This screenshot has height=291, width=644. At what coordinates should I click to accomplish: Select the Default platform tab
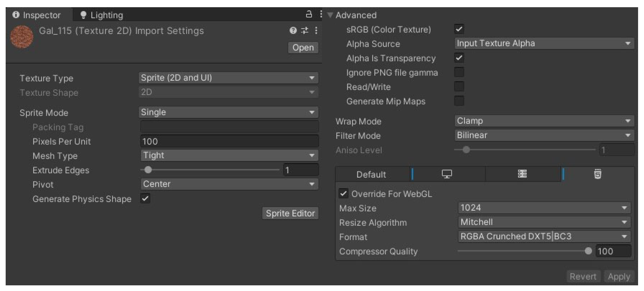tap(371, 174)
